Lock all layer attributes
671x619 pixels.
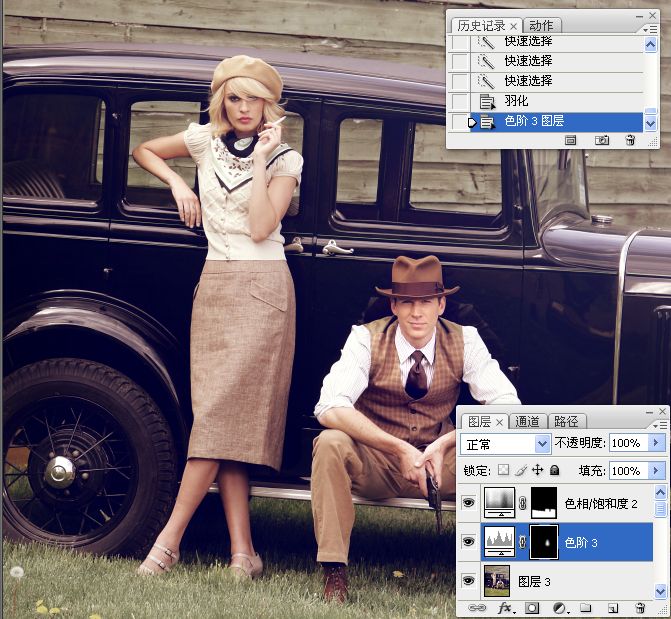coord(555,470)
